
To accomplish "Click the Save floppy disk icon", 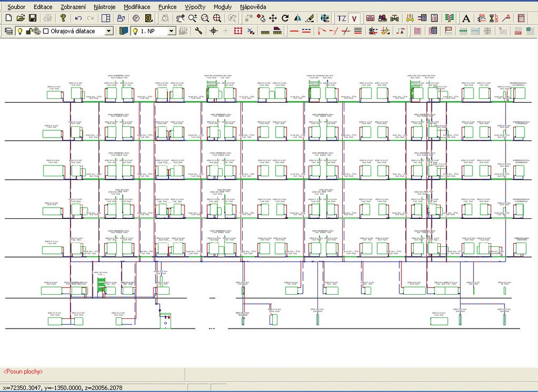I will (x=32, y=18).
